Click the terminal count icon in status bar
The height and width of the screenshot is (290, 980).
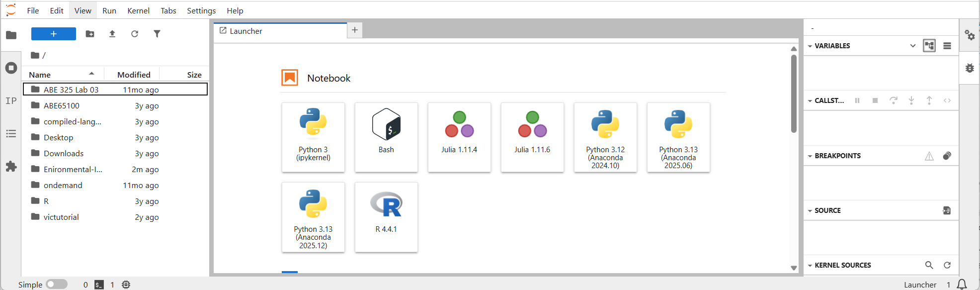point(99,285)
